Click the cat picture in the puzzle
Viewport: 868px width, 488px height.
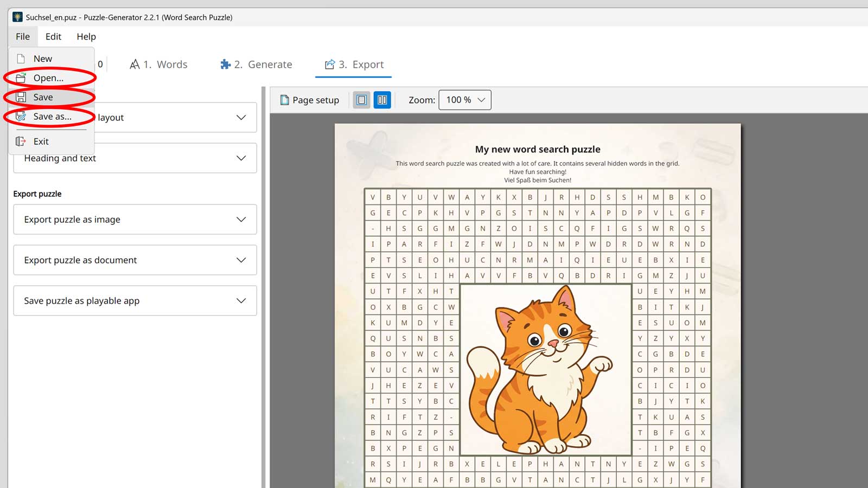545,370
